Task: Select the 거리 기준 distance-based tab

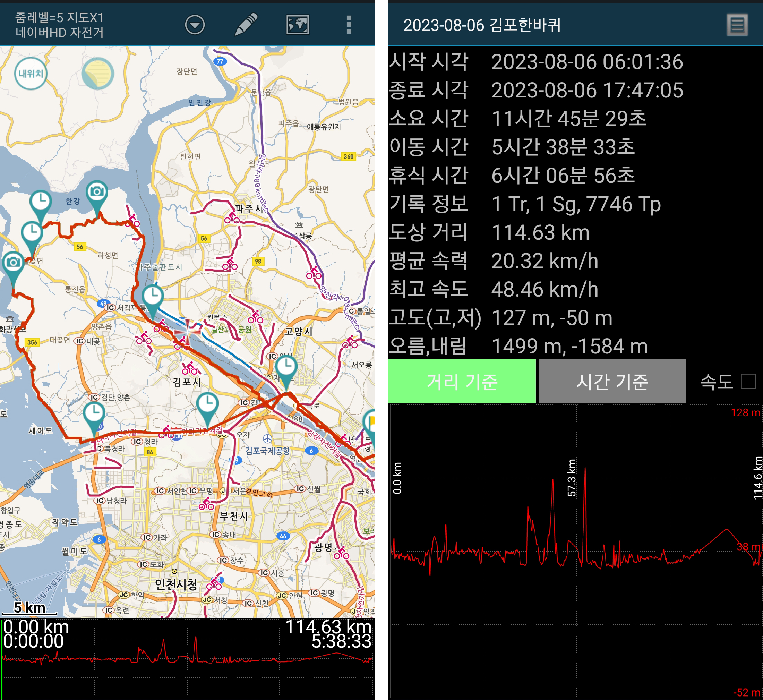Action: coord(462,381)
